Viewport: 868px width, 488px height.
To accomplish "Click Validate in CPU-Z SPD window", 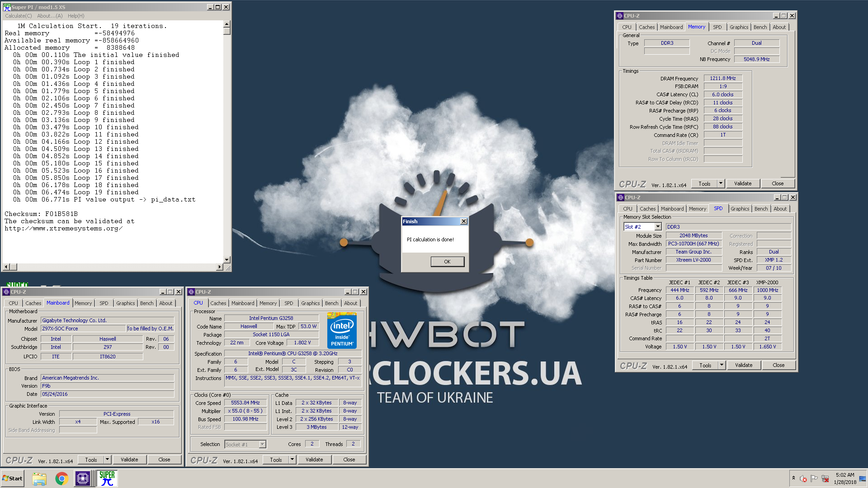I will [744, 365].
